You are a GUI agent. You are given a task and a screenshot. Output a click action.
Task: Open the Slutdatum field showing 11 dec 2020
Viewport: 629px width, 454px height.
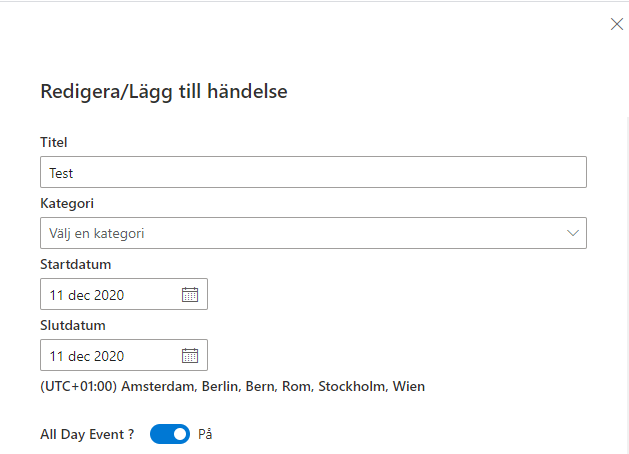tap(124, 355)
